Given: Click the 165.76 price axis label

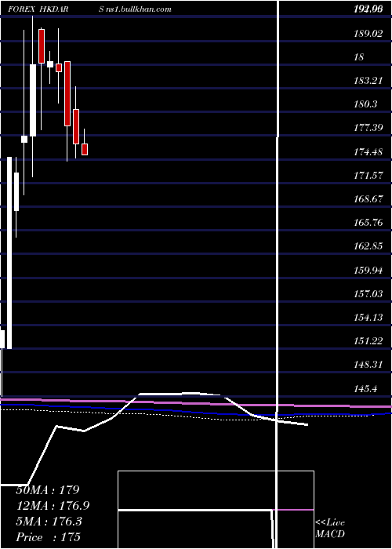Looking at the screenshot, I should 368,223.
